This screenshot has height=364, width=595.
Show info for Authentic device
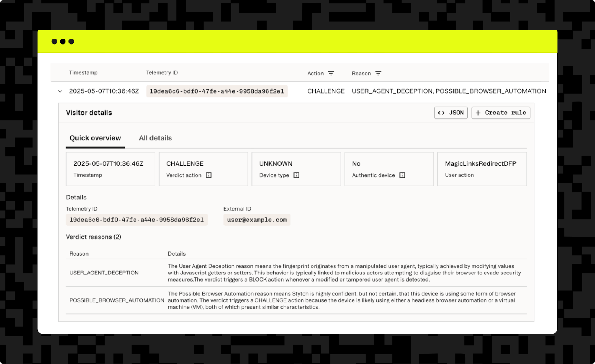402,175
